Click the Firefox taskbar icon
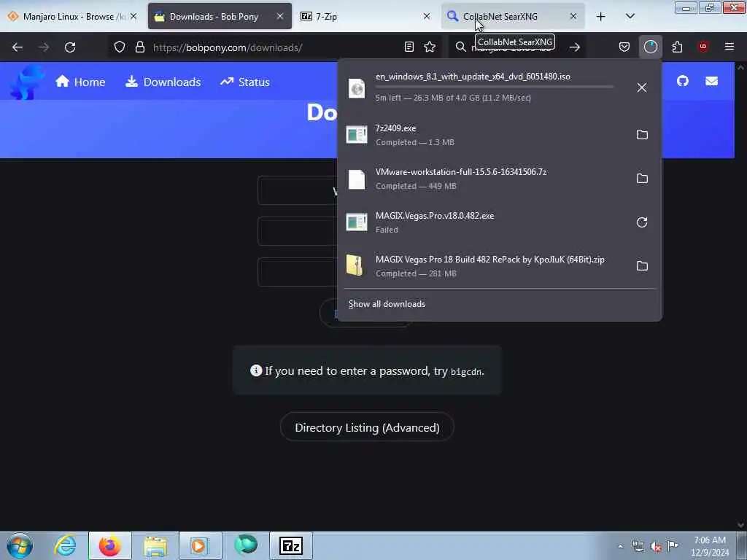Image resolution: width=747 pixels, height=560 pixels. 109,545
